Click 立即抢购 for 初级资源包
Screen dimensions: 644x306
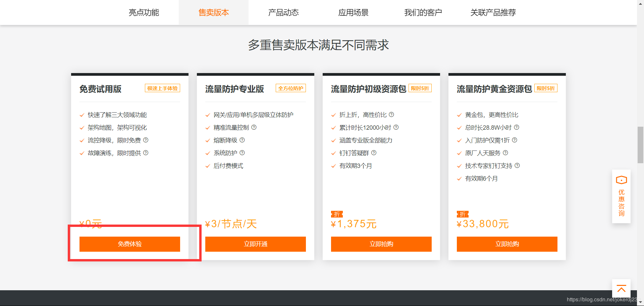(381, 244)
